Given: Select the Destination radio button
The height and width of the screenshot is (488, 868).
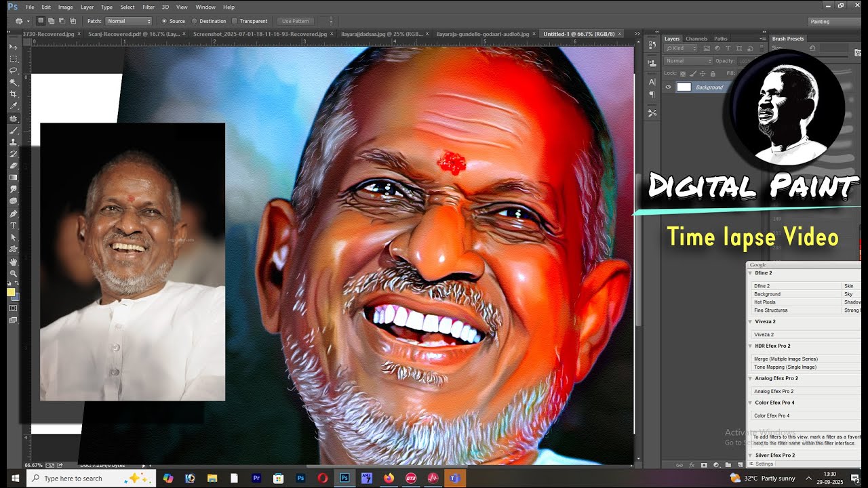Looking at the screenshot, I should tap(195, 21).
